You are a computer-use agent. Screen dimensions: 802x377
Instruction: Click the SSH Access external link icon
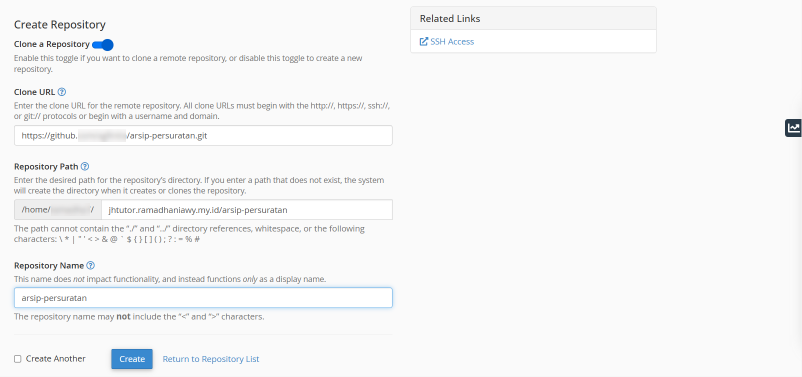tap(424, 41)
